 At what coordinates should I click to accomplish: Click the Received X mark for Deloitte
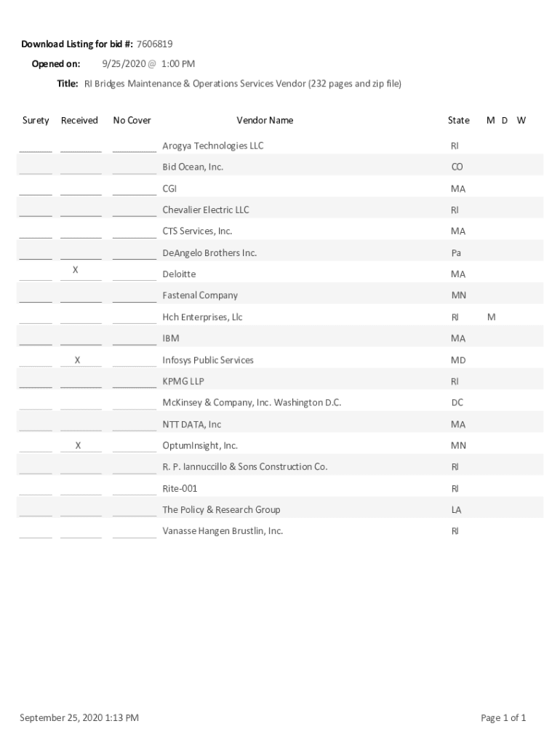coord(76,270)
